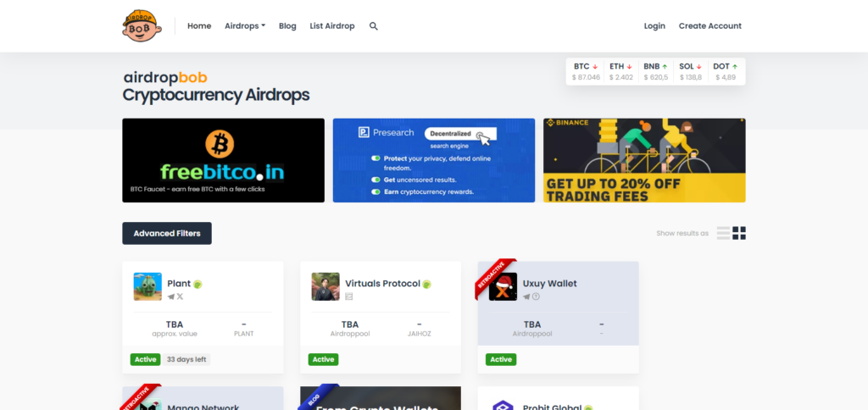Click the verified badge next to Plant
Viewport: 868px width, 410px height.
coord(198,285)
